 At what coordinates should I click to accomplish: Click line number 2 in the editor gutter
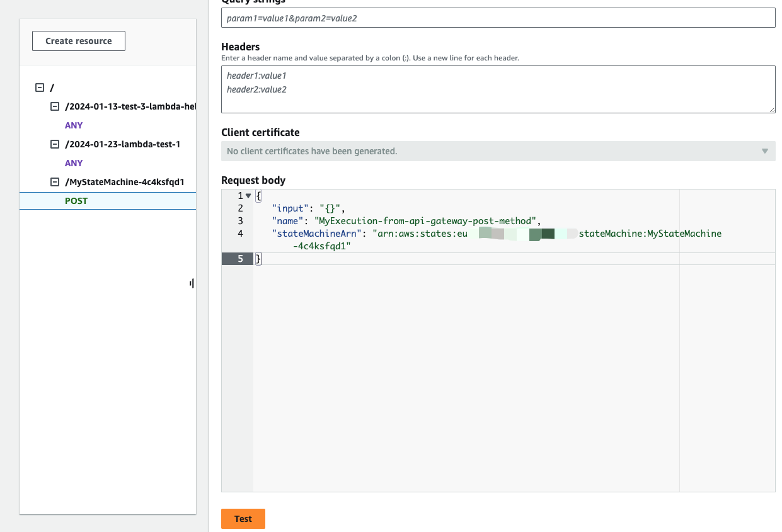(x=240, y=208)
